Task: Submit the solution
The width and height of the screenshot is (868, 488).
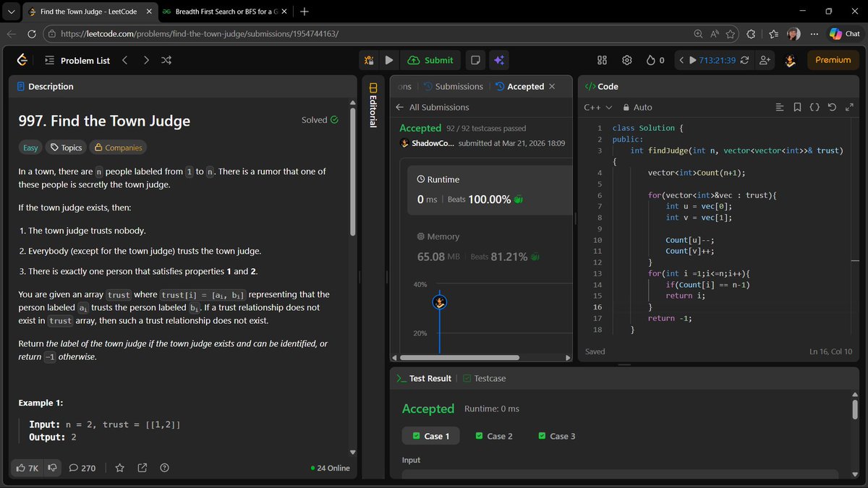Action: (x=430, y=61)
